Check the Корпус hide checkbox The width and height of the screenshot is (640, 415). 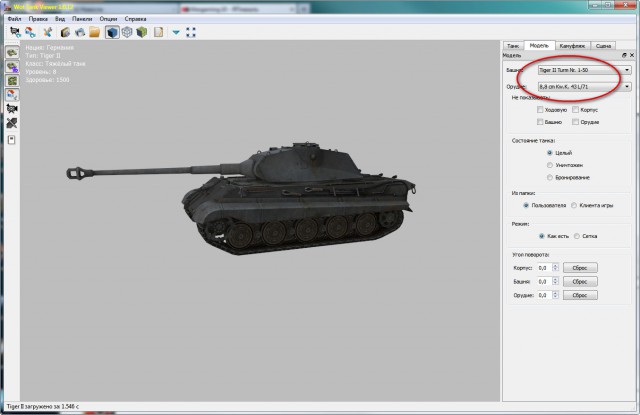tap(575, 110)
